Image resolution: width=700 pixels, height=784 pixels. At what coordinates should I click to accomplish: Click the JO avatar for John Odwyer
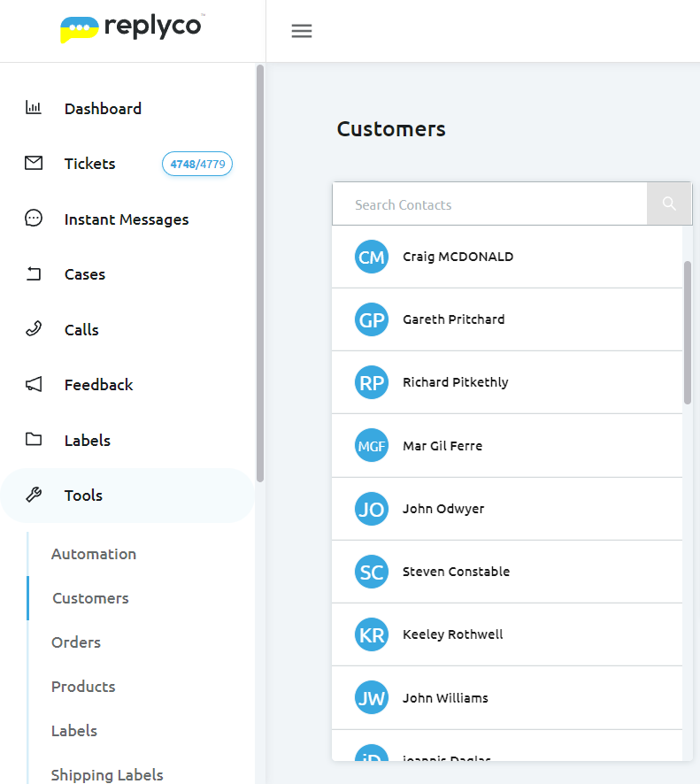372,509
